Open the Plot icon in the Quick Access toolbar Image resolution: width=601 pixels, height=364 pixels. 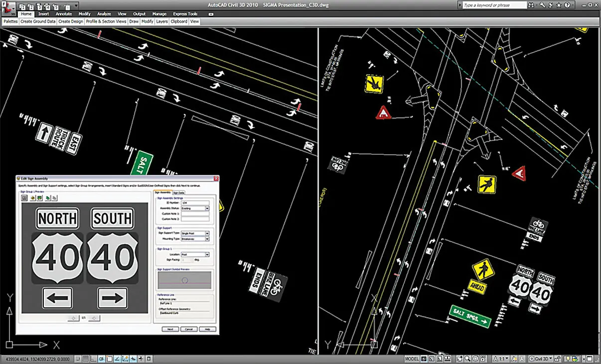pos(48,5)
